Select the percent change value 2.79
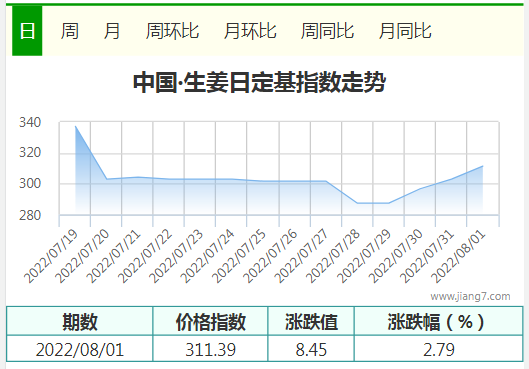The width and height of the screenshot is (529, 369). tap(439, 349)
